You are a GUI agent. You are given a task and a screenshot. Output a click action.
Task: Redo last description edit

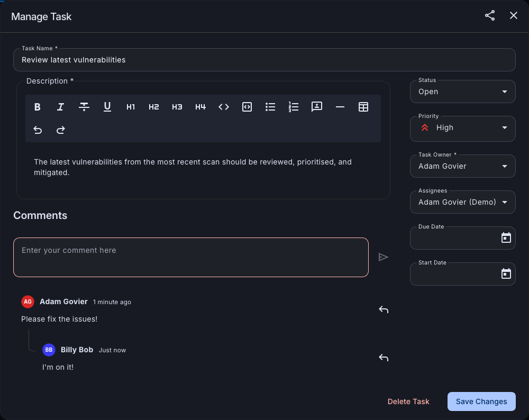click(x=60, y=130)
